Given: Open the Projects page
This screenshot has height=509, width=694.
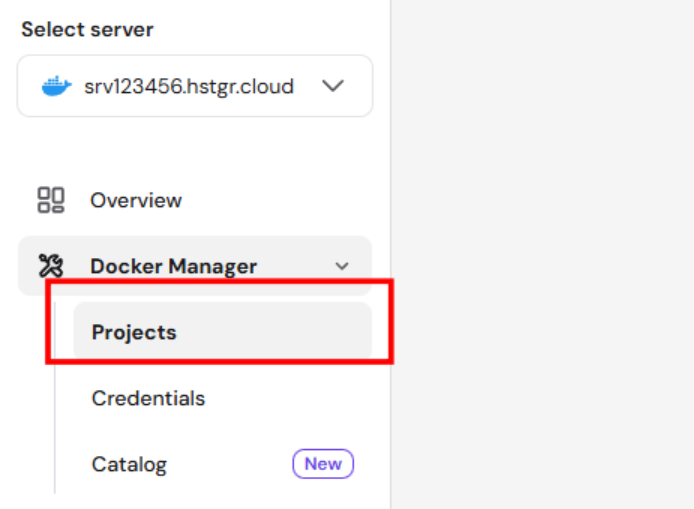Looking at the screenshot, I should click(134, 332).
